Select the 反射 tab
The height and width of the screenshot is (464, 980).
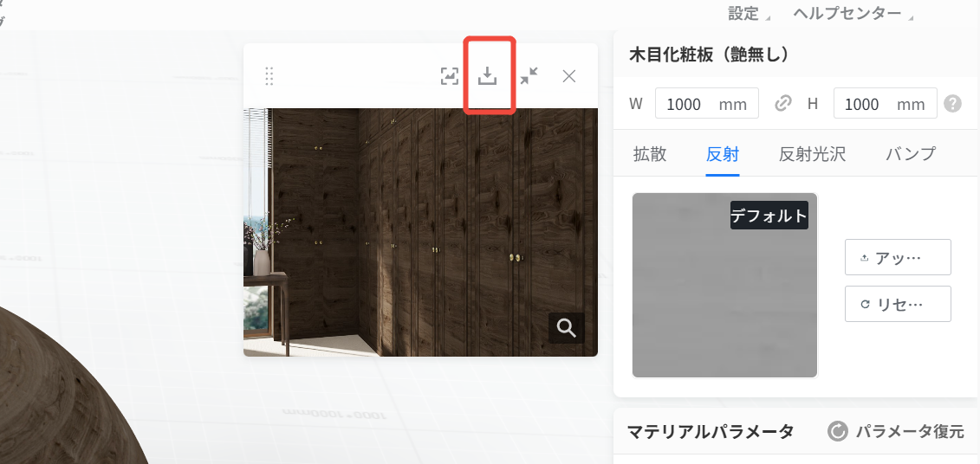[x=723, y=154]
